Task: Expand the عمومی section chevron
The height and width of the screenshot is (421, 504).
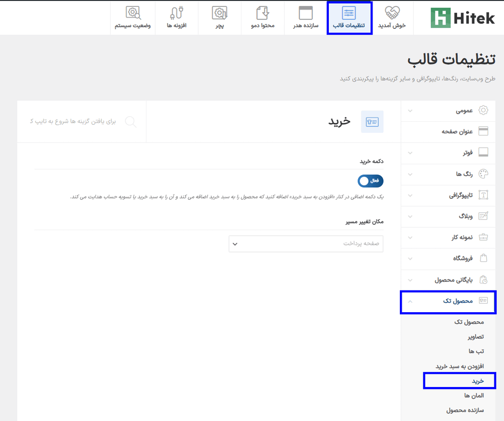Action: [x=410, y=111]
